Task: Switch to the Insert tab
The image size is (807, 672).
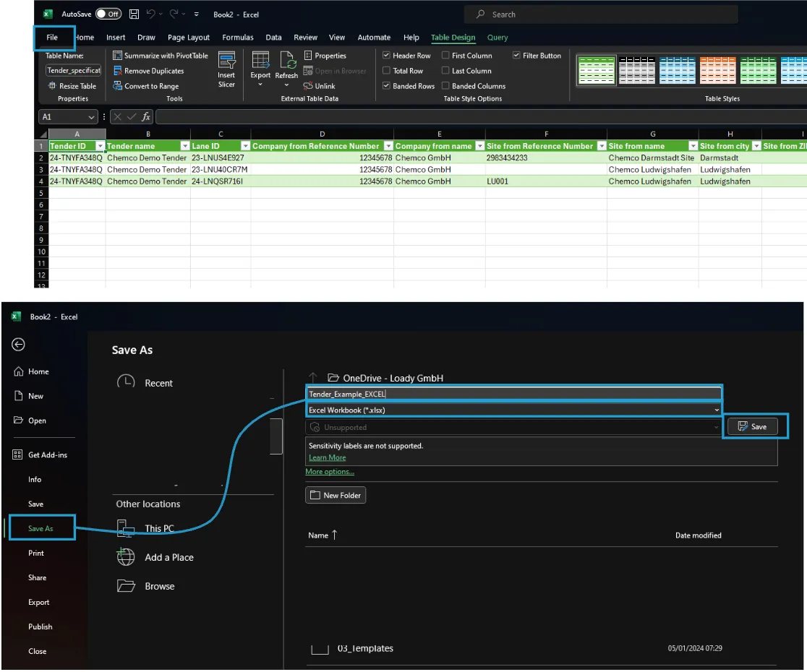Action: coord(116,38)
